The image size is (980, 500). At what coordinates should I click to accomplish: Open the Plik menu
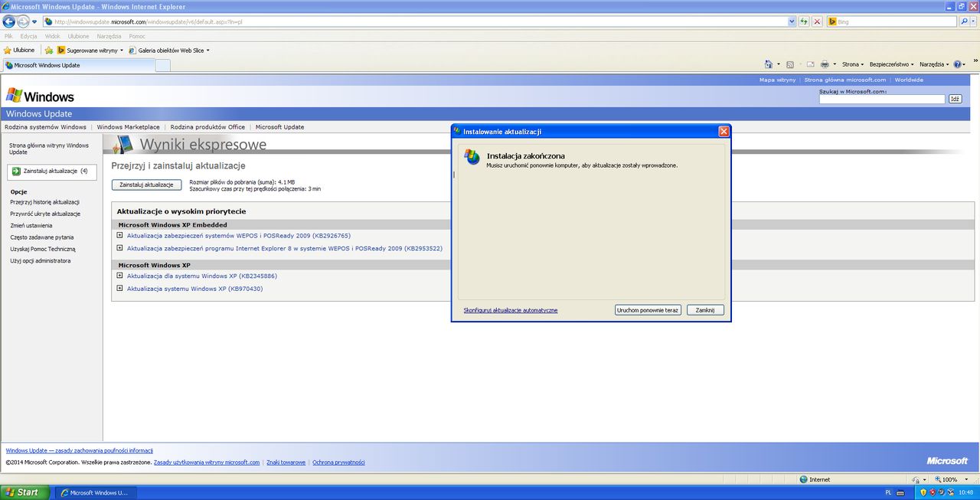(x=8, y=36)
